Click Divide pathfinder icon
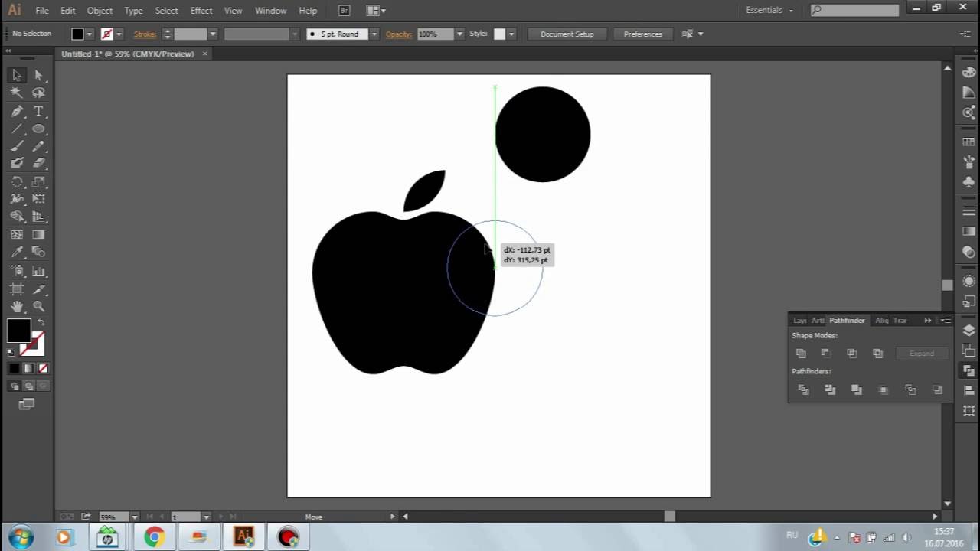The image size is (980, 551). [804, 390]
